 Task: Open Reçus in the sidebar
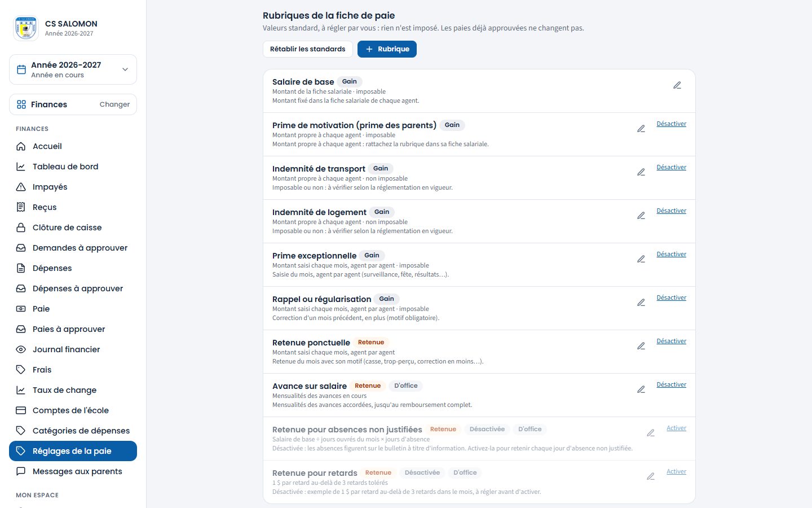[x=73, y=207]
